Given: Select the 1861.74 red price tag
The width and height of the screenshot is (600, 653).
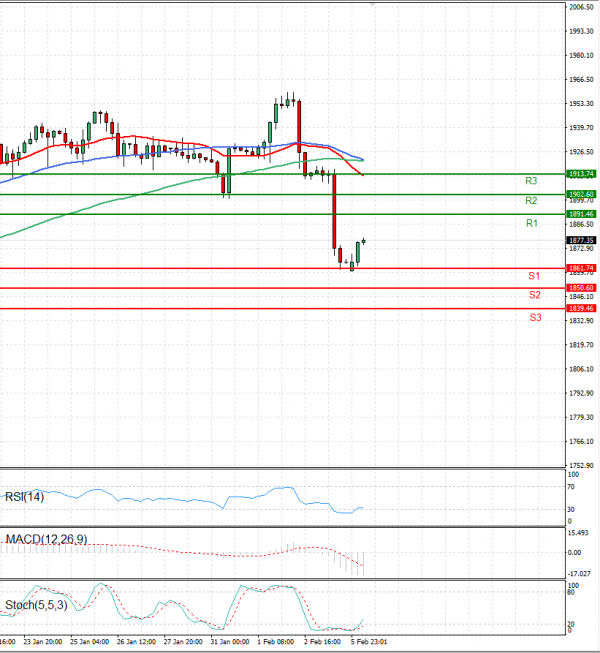Looking at the screenshot, I should (581, 268).
